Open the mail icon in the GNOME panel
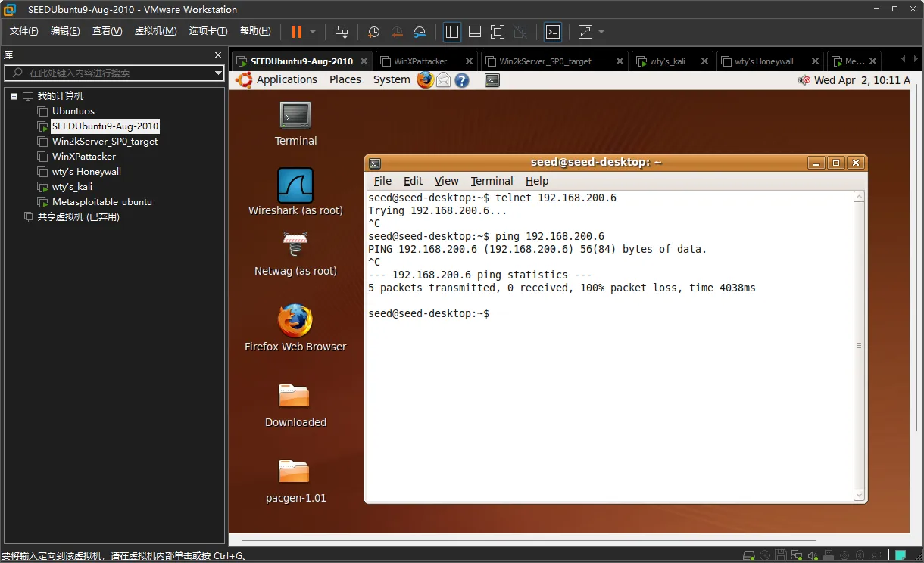Image resolution: width=924 pixels, height=563 pixels. [x=443, y=79]
